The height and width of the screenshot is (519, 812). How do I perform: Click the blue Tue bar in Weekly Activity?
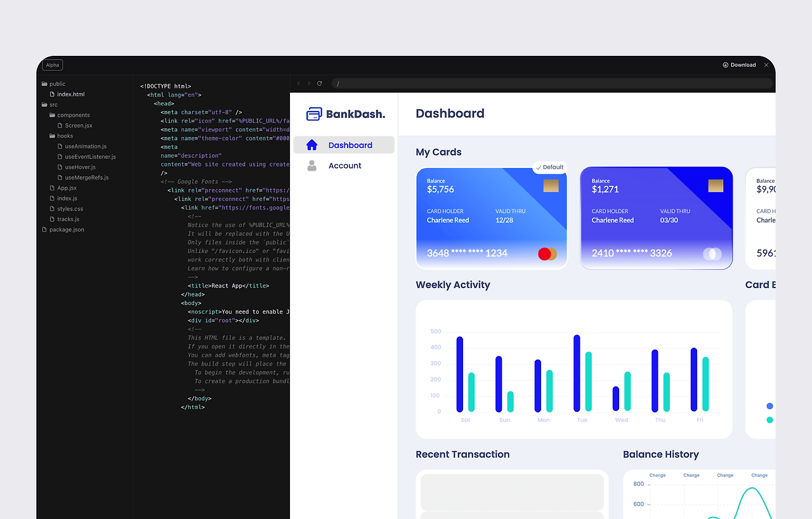[x=577, y=373]
